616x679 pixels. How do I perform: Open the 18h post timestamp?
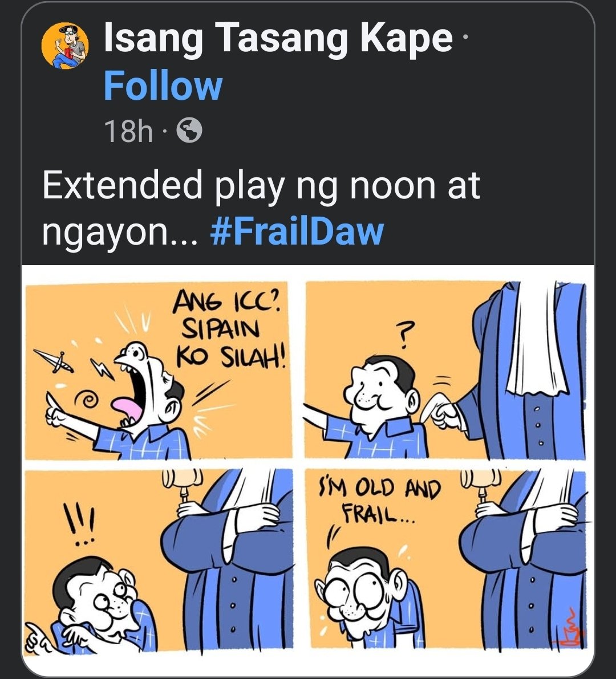click(x=128, y=131)
